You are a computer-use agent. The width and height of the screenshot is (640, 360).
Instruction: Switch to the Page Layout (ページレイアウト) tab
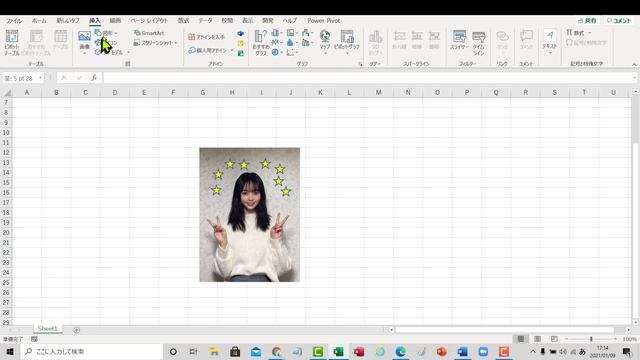click(x=149, y=20)
